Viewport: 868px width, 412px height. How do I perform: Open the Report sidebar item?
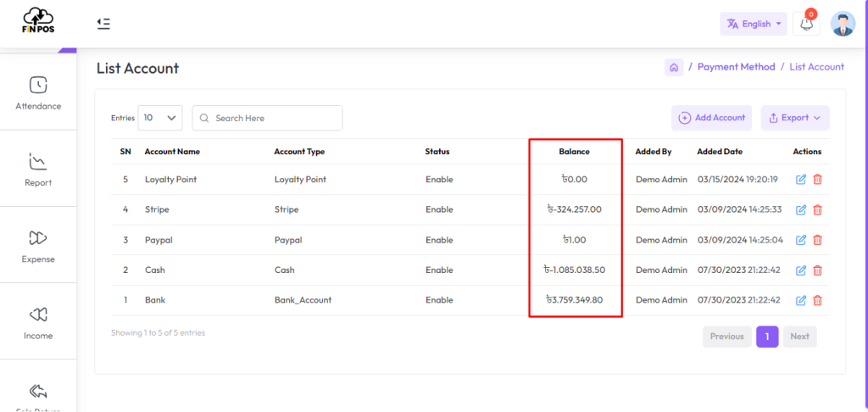(x=38, y=169)
